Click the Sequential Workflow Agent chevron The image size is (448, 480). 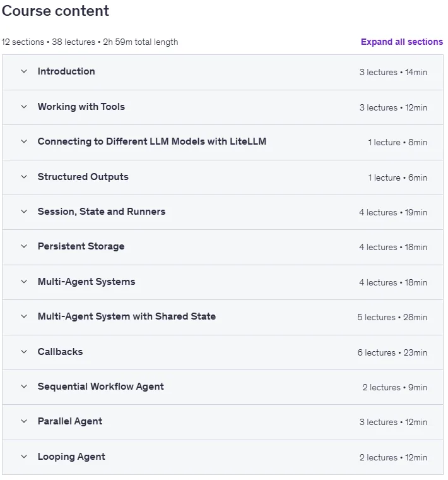tap(24, 387)
